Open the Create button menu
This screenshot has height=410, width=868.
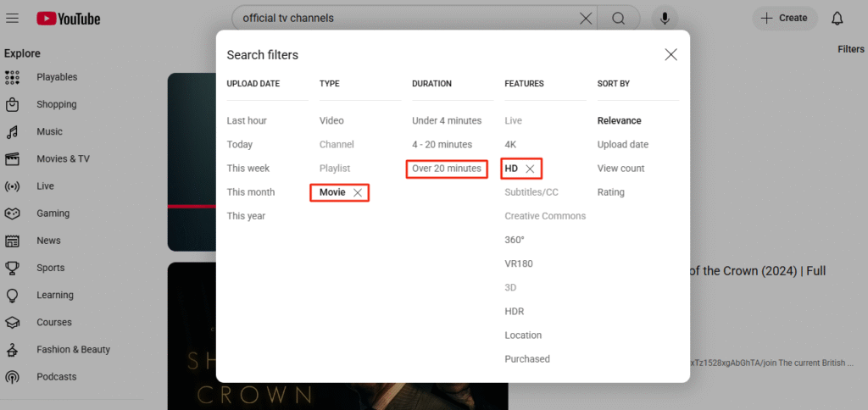(x=784, y=19)
